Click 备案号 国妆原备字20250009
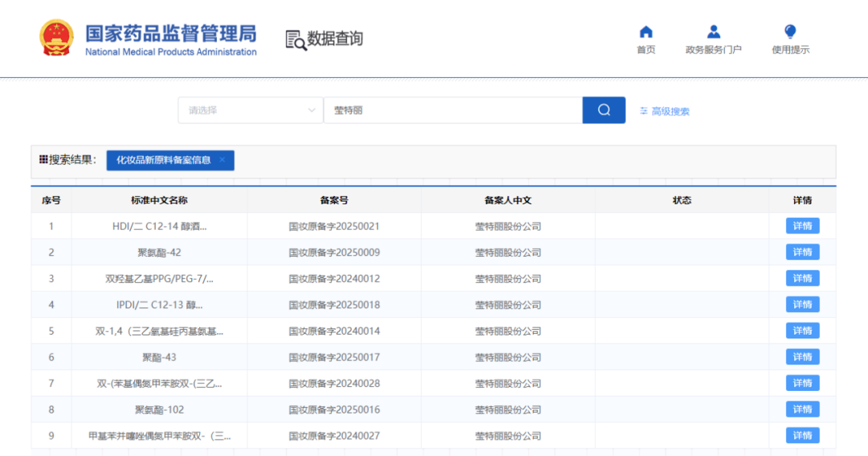This screenshot has width=868, height=456. click(334, 252)
